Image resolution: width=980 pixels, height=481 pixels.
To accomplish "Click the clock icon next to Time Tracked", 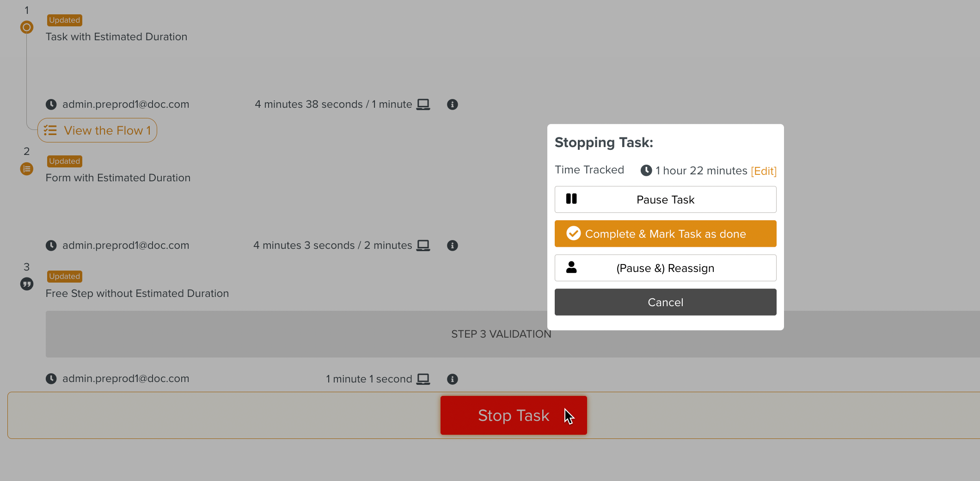I will pyautogui.click(x=646, y=171).
